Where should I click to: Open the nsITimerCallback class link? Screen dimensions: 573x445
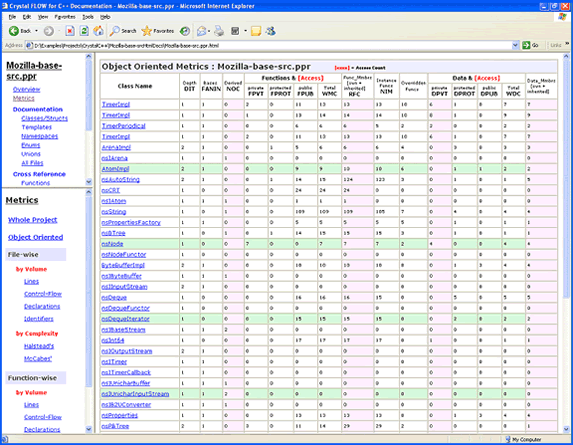click(x=126, y=373)
